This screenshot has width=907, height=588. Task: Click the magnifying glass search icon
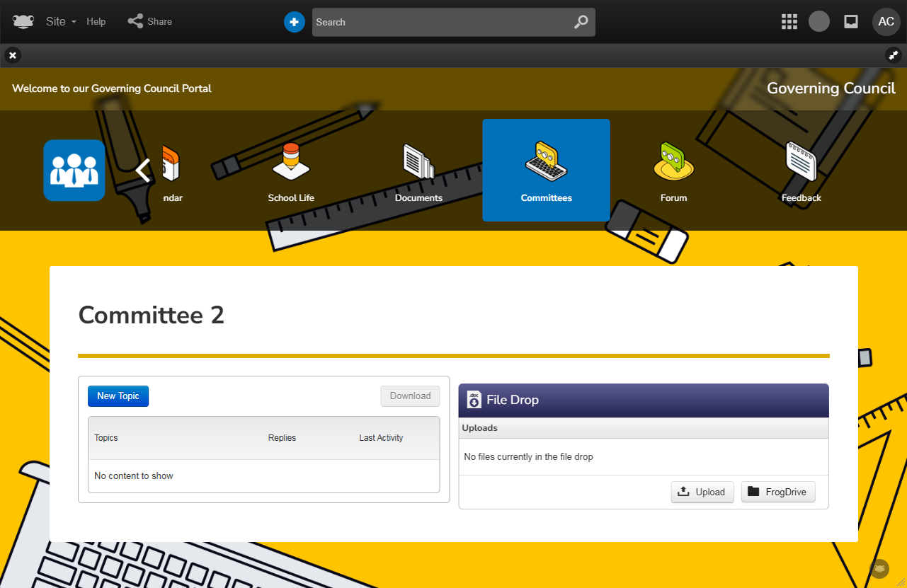click(x=581, y=22)
